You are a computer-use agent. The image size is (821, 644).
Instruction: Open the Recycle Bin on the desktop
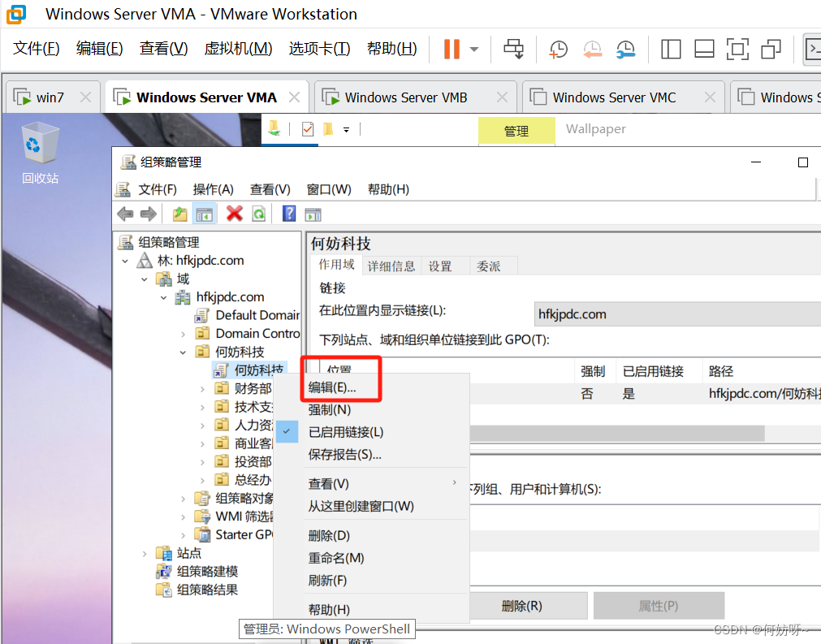pyautogui.click(x=40, y=153)
